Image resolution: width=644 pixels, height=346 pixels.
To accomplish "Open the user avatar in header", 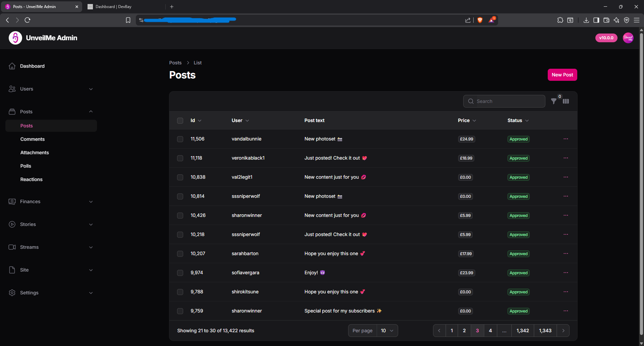I will coord(628,38).
